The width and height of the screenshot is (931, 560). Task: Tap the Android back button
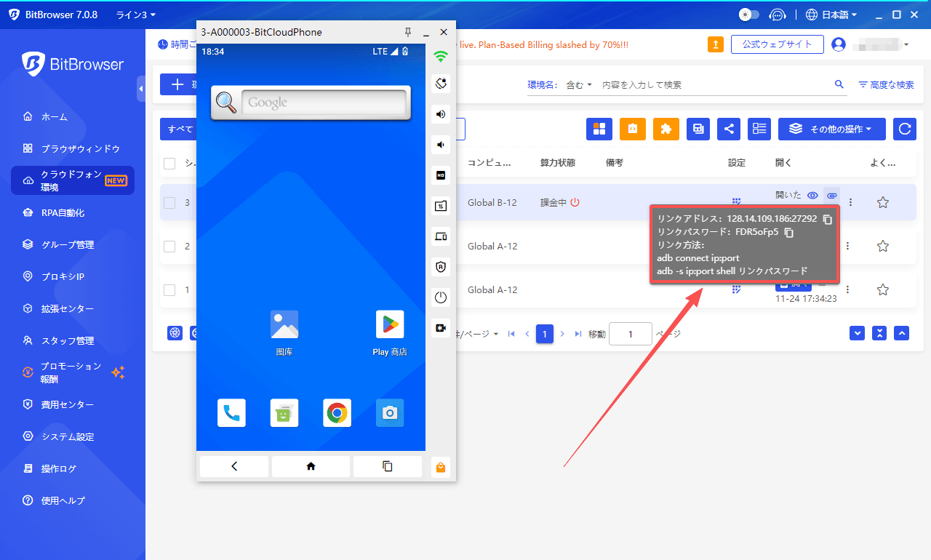click(234, 467)
